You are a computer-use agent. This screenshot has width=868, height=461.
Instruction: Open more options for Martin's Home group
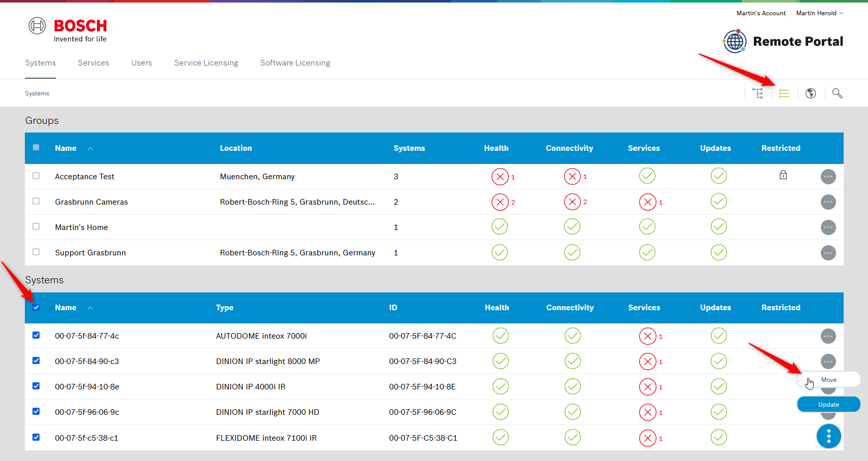tap(828, 227)
